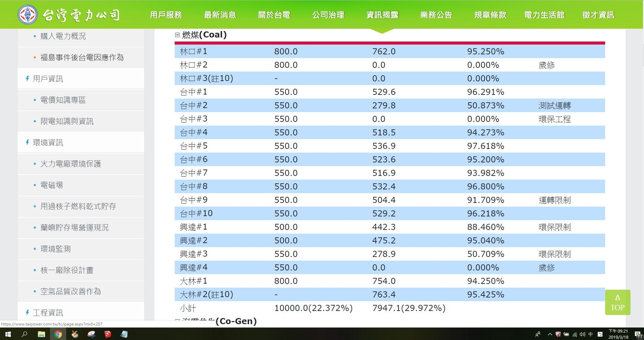The image size is (644, 340).
Task: Open 福島事件後台電因應作為 sidebar link
Action: click(82, 57)
